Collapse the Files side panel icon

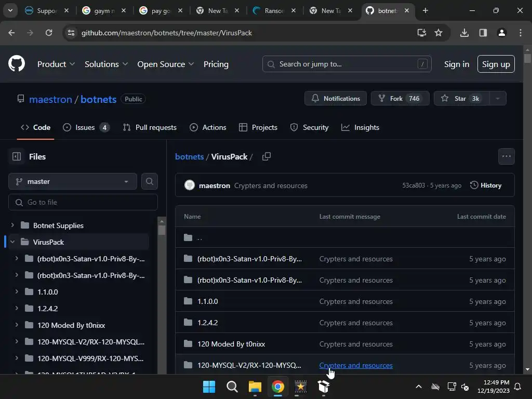pos(16,156)
